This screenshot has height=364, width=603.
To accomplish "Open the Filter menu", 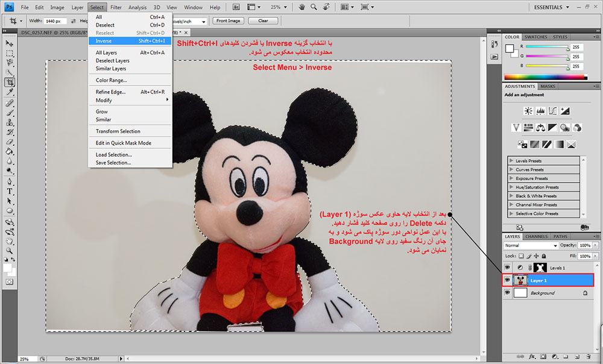I will click(116, 7).
